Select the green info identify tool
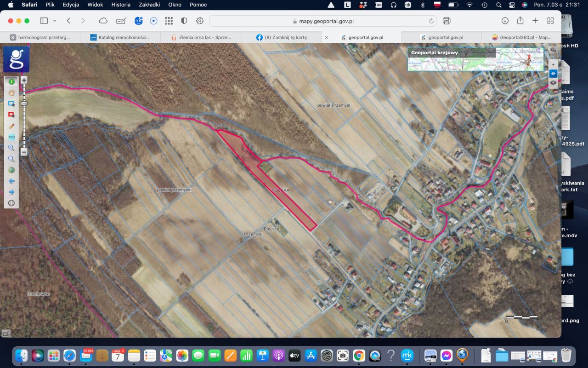 click(11, 81)
